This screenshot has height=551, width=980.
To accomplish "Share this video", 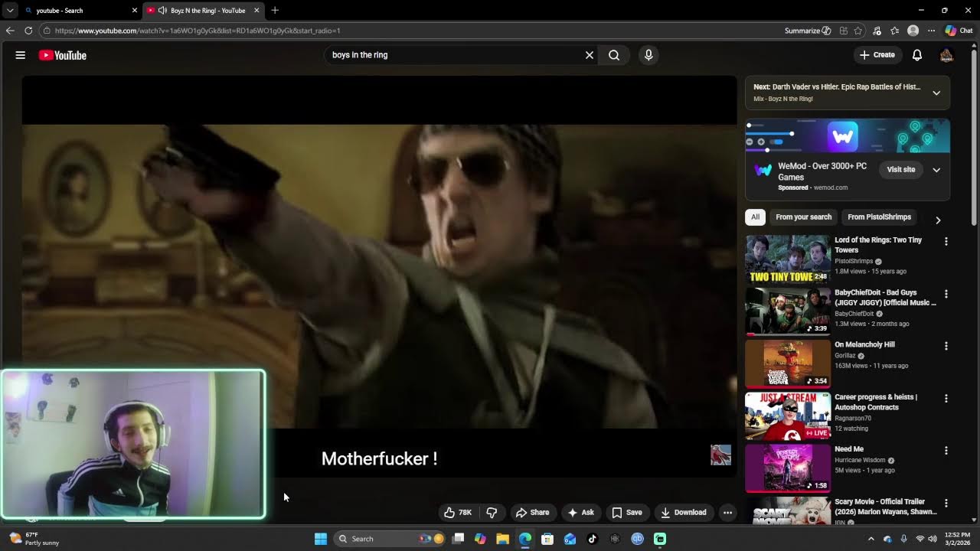I will coord(532,513).
